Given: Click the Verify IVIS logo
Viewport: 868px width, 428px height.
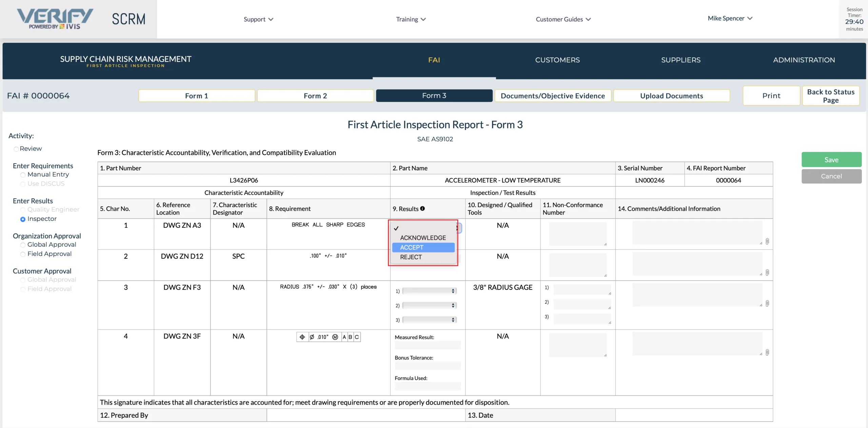Looking at the screenshot, I should coord(55,19).
